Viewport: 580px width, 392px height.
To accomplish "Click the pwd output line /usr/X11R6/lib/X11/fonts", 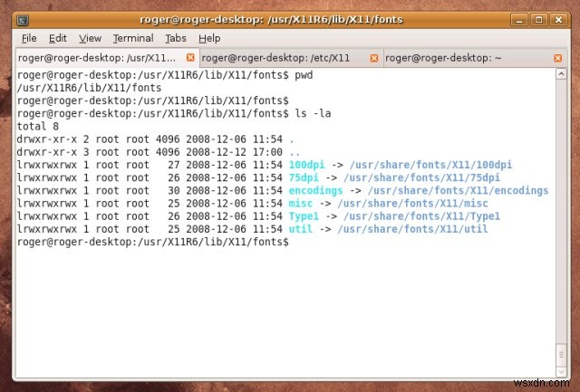I will click(x=89, y=88).
